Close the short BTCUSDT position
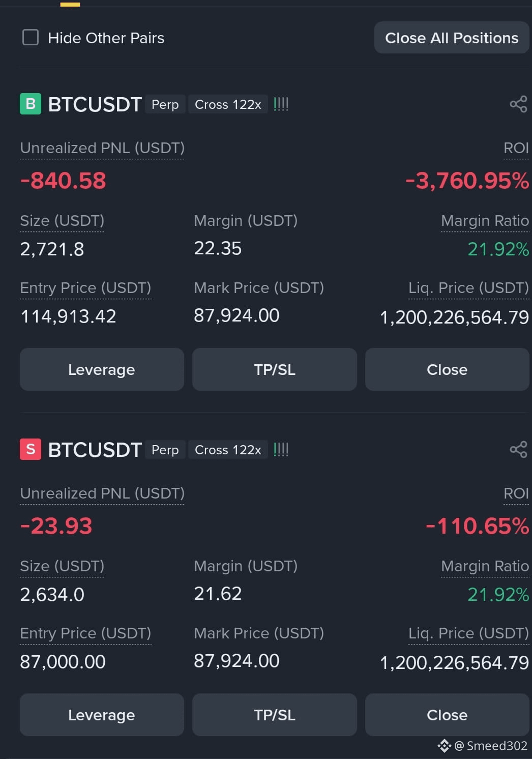The image size is (532, 759). point(447,715)
